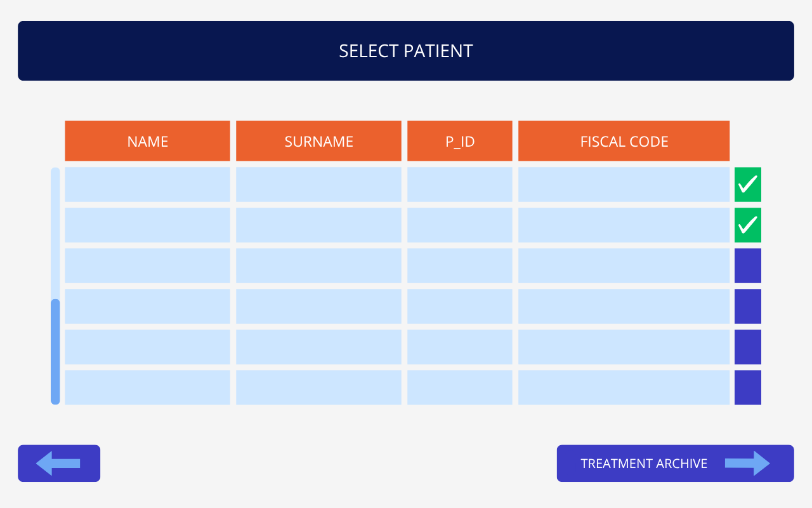Screen dimensions: 812x508
Task: Select the third row's blue checkbox
Action: (748, 266)
